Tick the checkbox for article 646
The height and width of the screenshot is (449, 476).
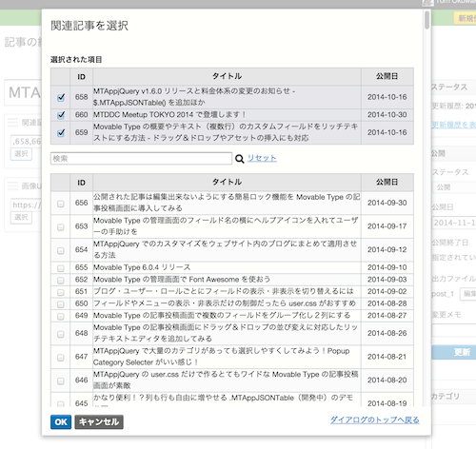click(x=61, y=381)
